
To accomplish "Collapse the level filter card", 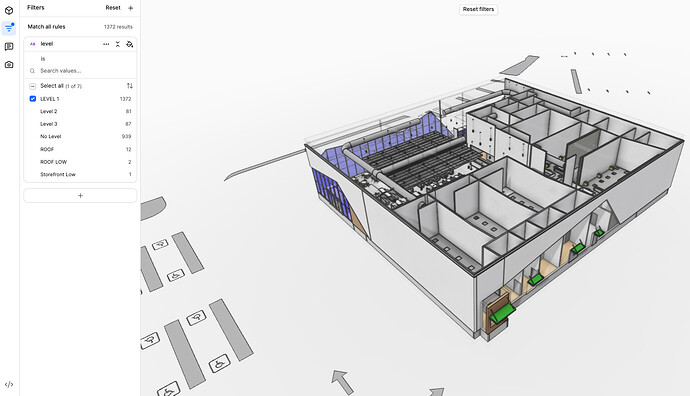I will [118, 44].
